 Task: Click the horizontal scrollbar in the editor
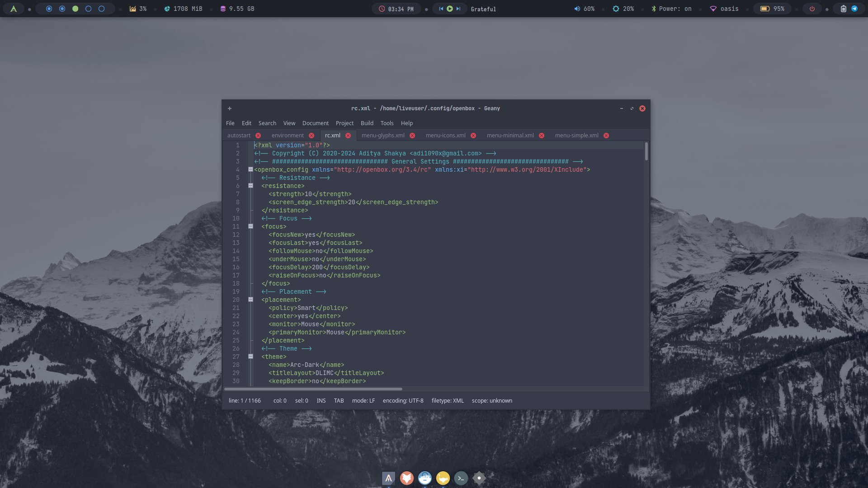point(313,389)
